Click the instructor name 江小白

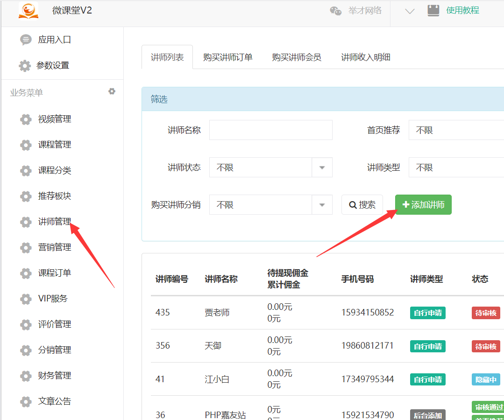[x=217, y=379]
